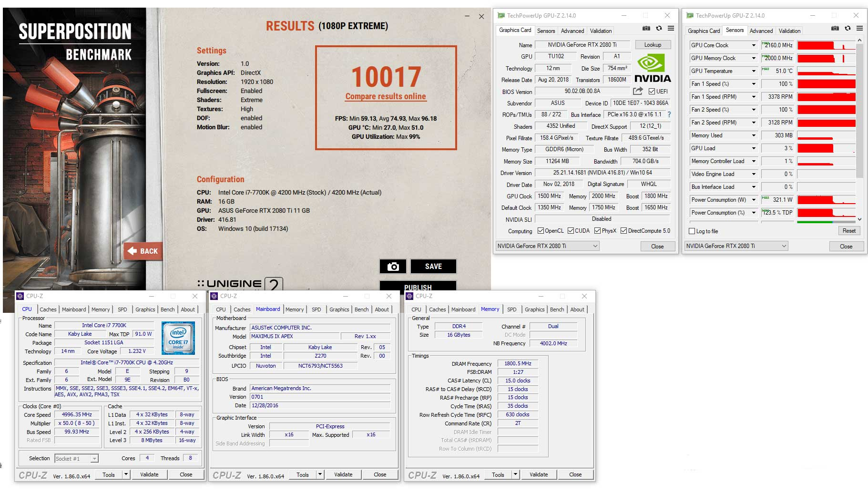
Task: Click the Lookup button in GPU-Z
Action: tap(653, 44)
